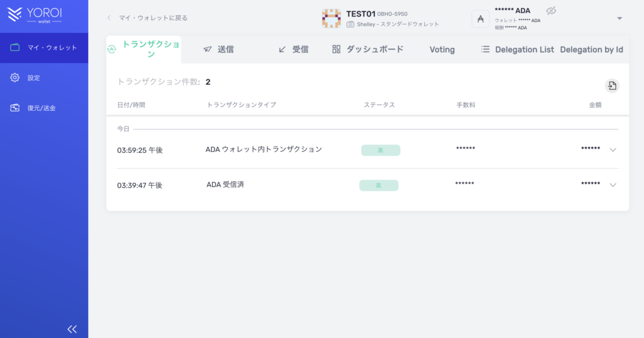
Task: Go to the Delegation List tab
Action: (x=517, y=50)
